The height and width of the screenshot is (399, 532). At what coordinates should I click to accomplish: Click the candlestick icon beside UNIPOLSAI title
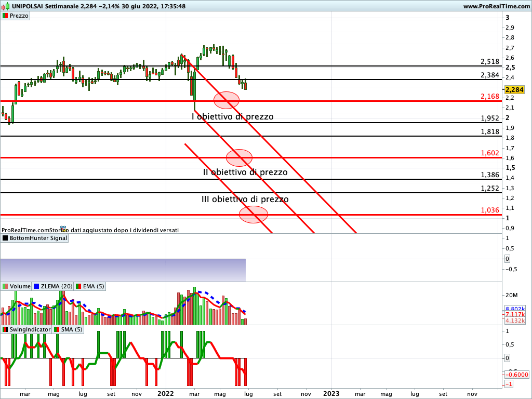pyautogui.click(x=5, y=6)
